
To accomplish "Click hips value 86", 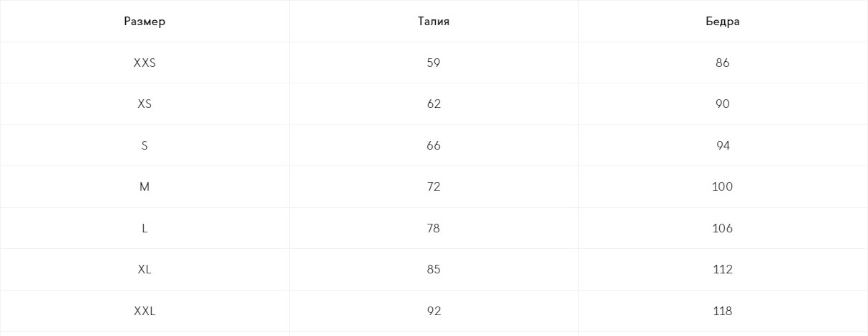I will tap(723, 63).
